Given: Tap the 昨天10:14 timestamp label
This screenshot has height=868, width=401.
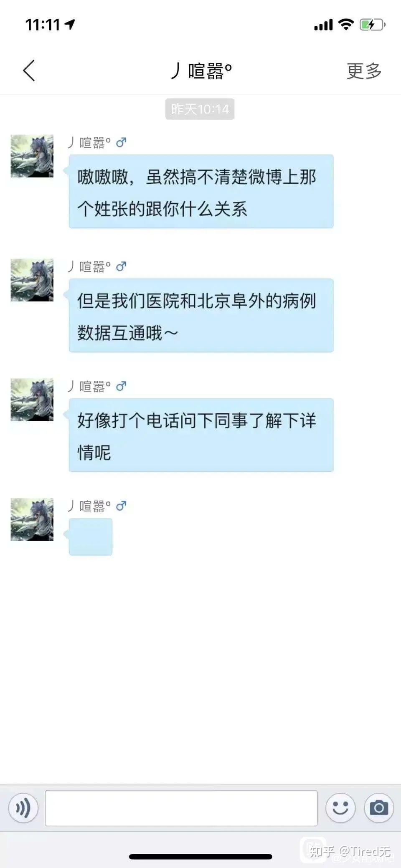Looking at the screenshot, I should coord(200,109).
